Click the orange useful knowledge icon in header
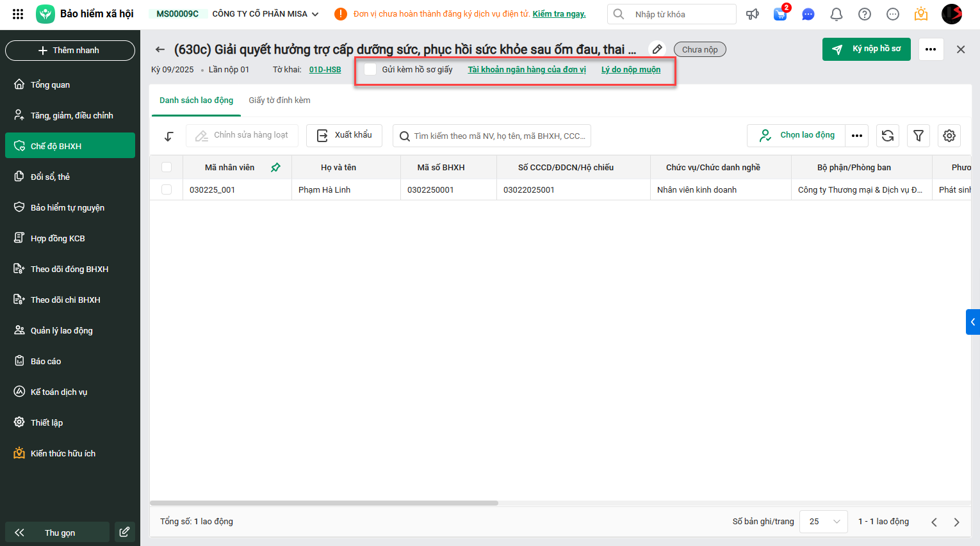 [x=921, y=14]
